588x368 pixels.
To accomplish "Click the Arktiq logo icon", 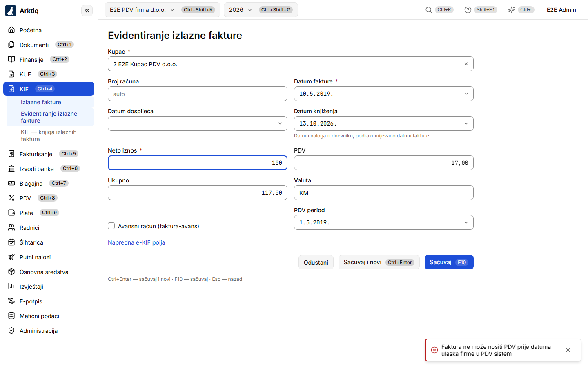I will coord(11,11).
